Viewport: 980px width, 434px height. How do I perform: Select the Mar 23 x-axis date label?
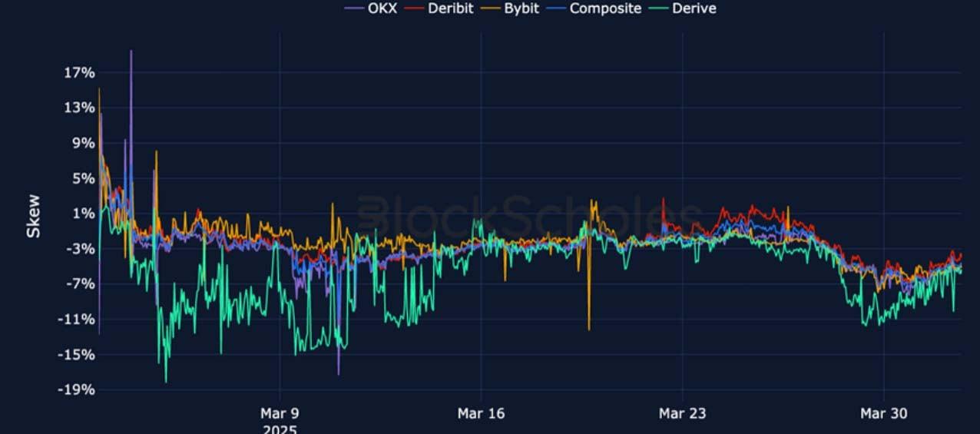click(x=682, y=414)
